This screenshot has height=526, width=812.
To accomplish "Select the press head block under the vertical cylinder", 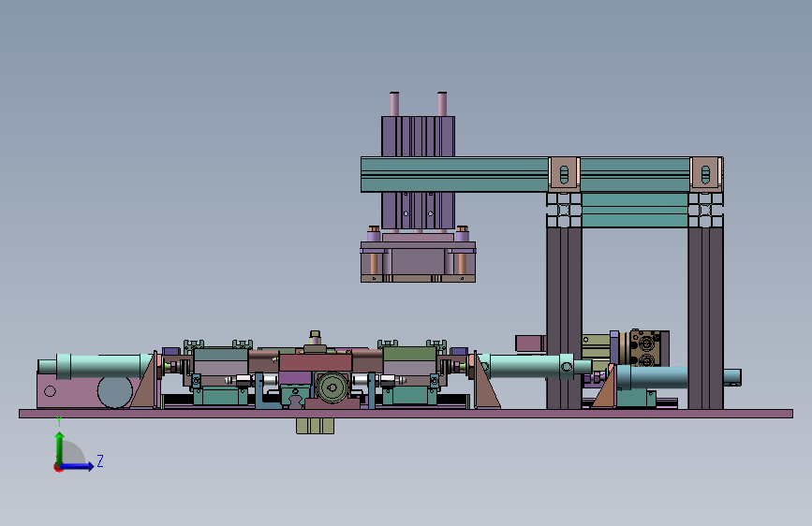I will click(x=418, y=262).
